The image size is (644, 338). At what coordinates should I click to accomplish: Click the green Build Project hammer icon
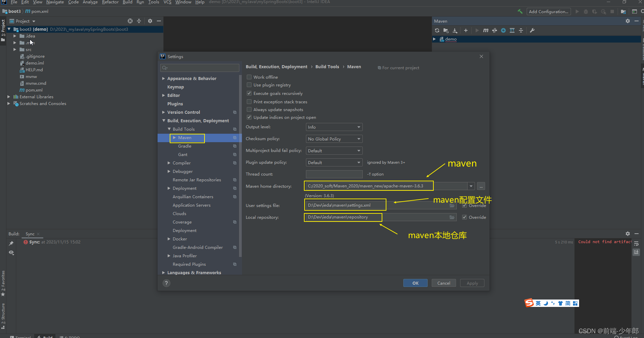tap(520, 11)
